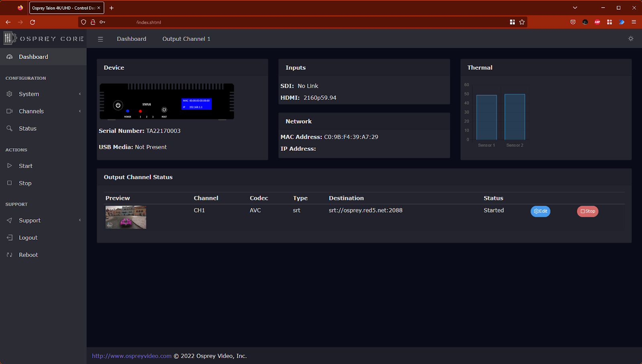
Task: Select Dashboard in the sidebar
Action: 43,57
